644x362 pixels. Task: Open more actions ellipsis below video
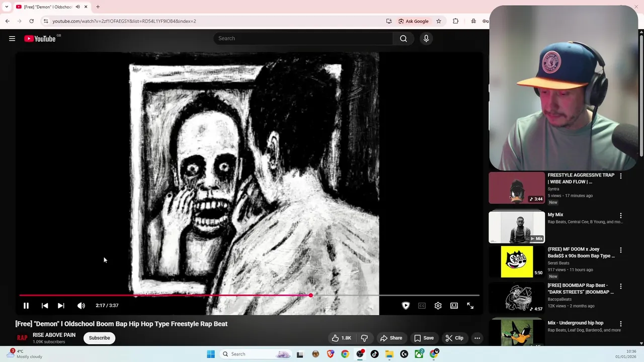(477, 338)
